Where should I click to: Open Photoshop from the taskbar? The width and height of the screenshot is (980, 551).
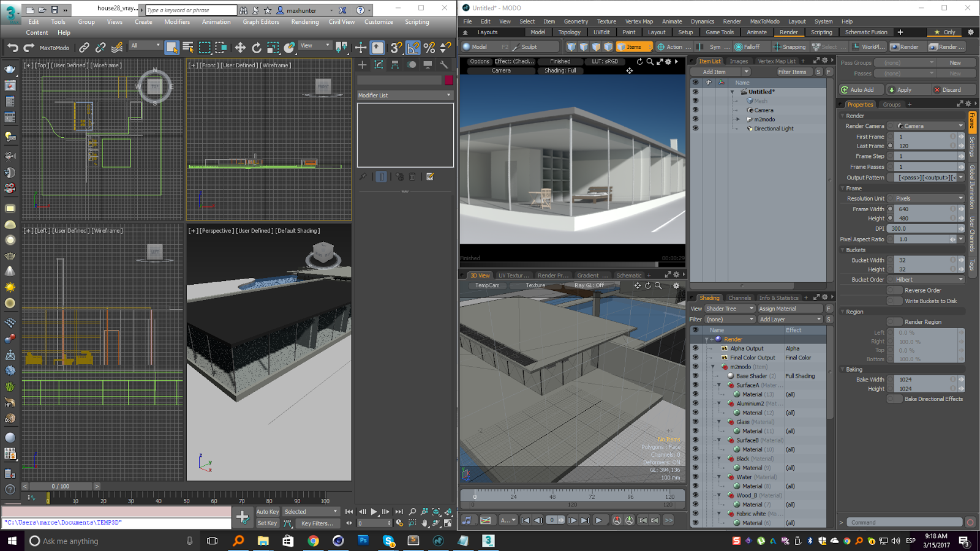[363, 541]
